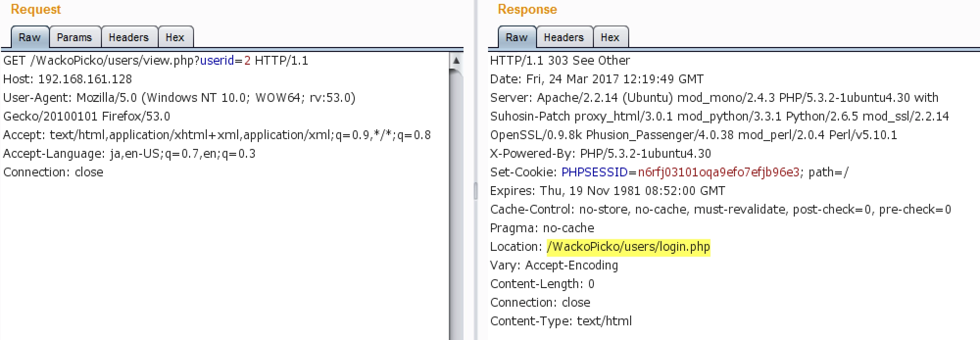Click the request pane scroll-up arrow
This screenshot has width=980, height=340.
[x=456, y=61]
